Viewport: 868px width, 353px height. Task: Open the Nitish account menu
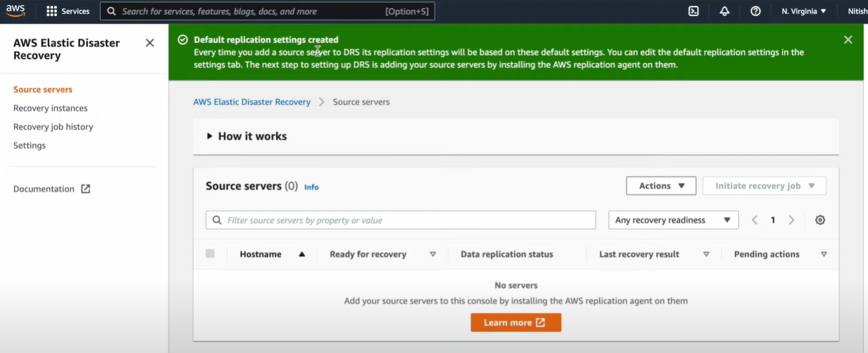point(857,11)
